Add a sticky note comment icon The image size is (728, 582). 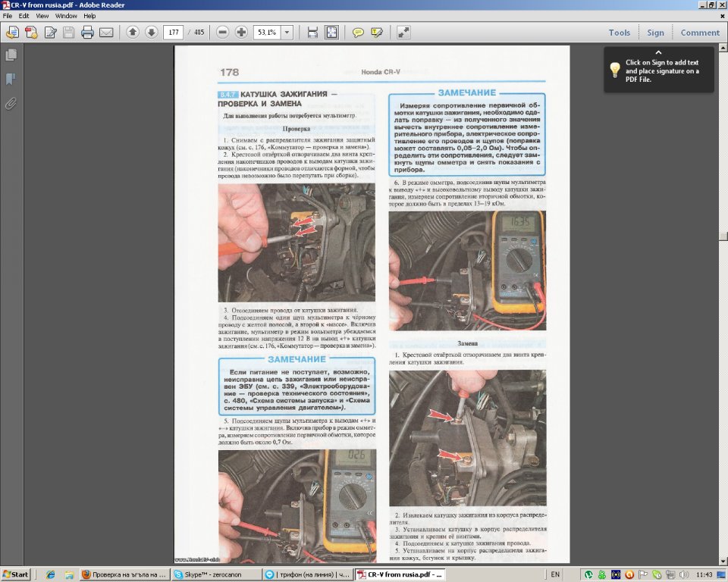(x=358, y=33)
